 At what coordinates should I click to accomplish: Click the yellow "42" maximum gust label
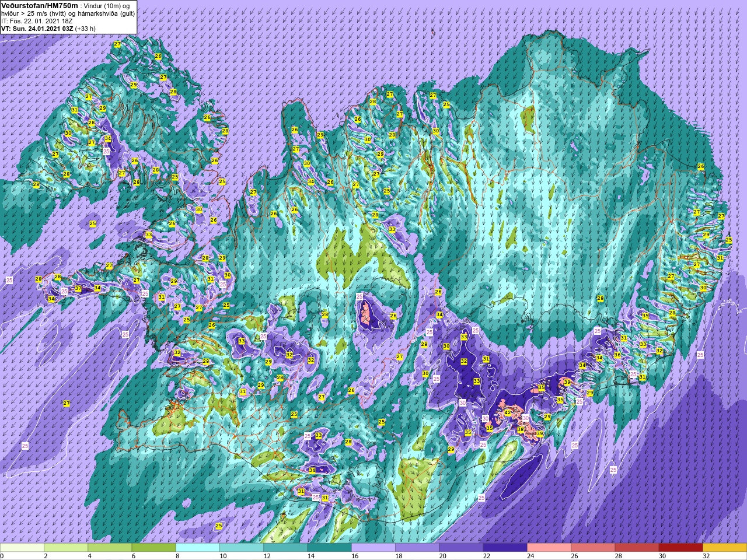click(x=508, y=412)
